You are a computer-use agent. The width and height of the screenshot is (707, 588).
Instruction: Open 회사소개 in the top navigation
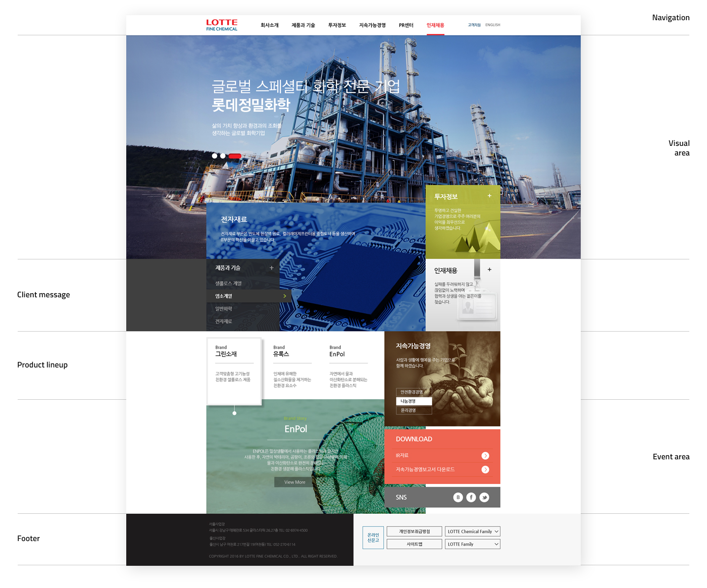tap(270, 25)
